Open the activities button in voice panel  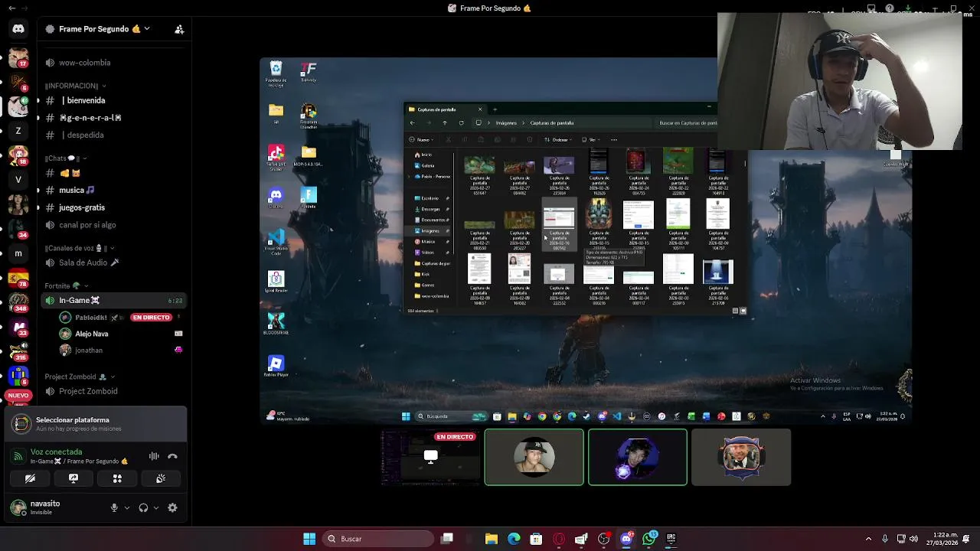coord(117,478)
